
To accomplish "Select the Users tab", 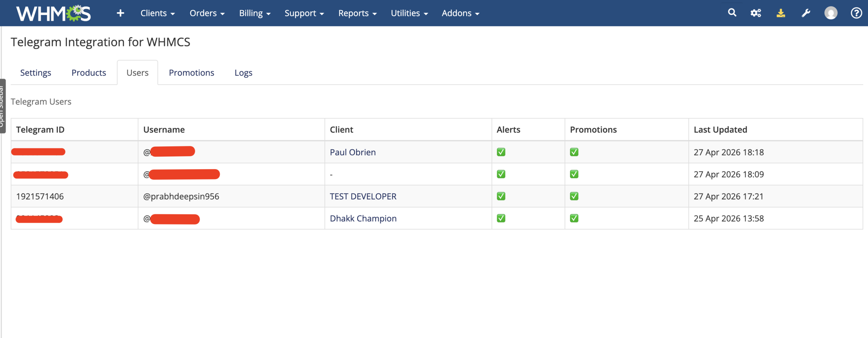I will (137, 73).
